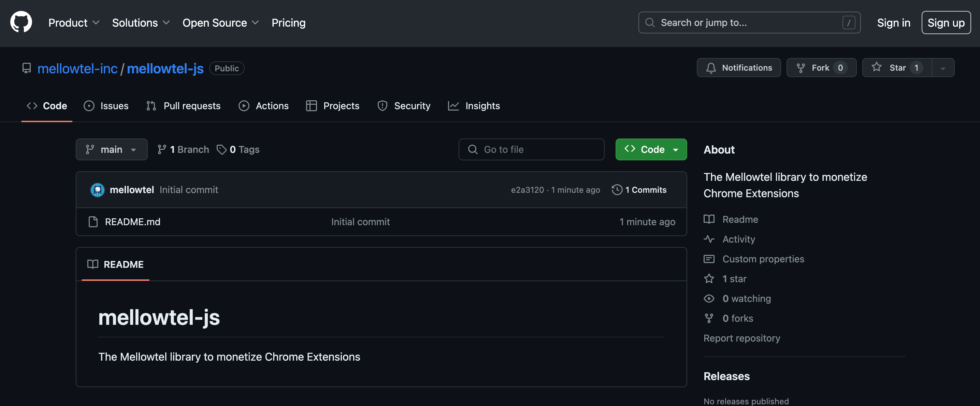Click the README.md file icon
This screenshot has height=406, width=980.
93,222
